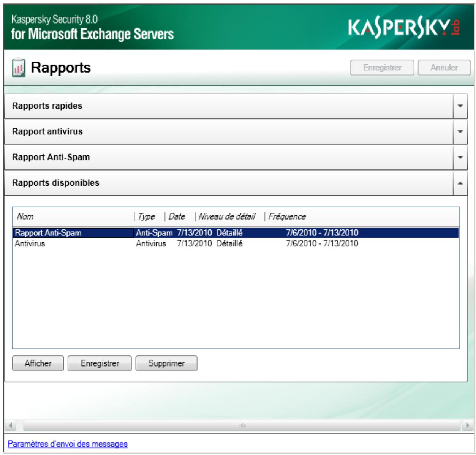
Task: Sort by the Nom column header
Action: pyautogui.click(x=73, y=216)
